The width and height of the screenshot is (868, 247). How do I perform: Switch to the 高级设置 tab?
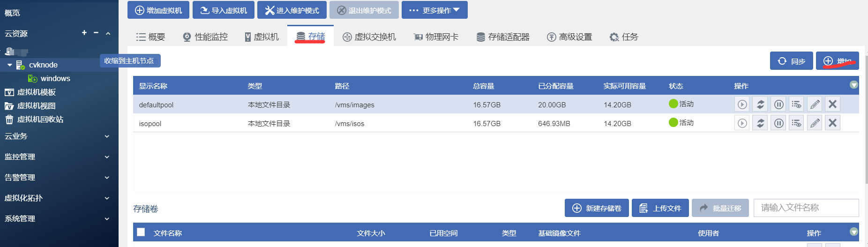(x=569, y=37)
